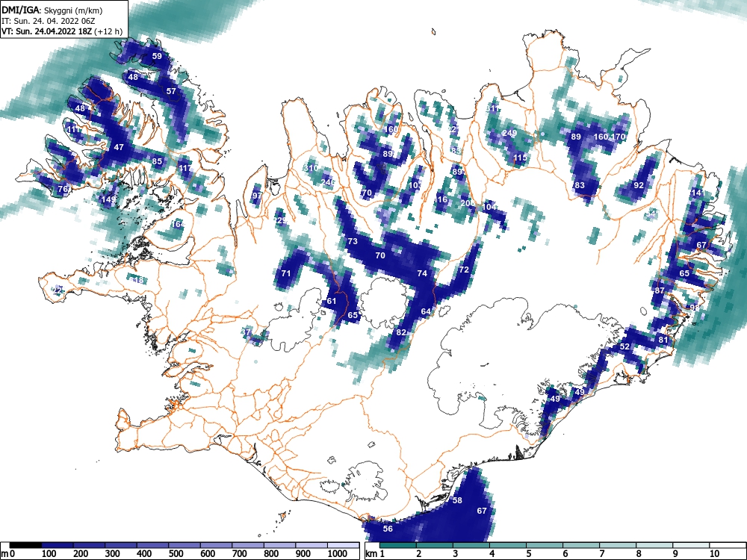This screenshot has width=747, height=560.
Task: Click the lightest lavender swatch after 1000
Action: pyautogui.click(x=343, y=545)
